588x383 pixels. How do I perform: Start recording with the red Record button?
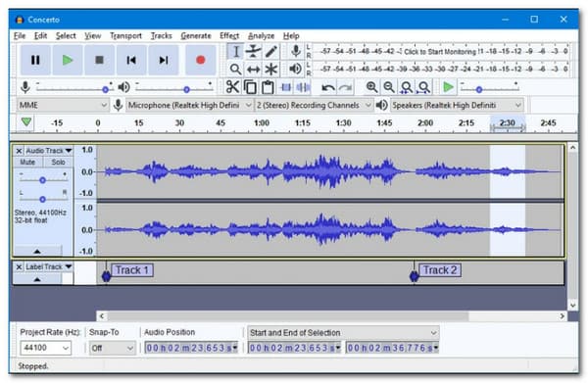[201, 60]
